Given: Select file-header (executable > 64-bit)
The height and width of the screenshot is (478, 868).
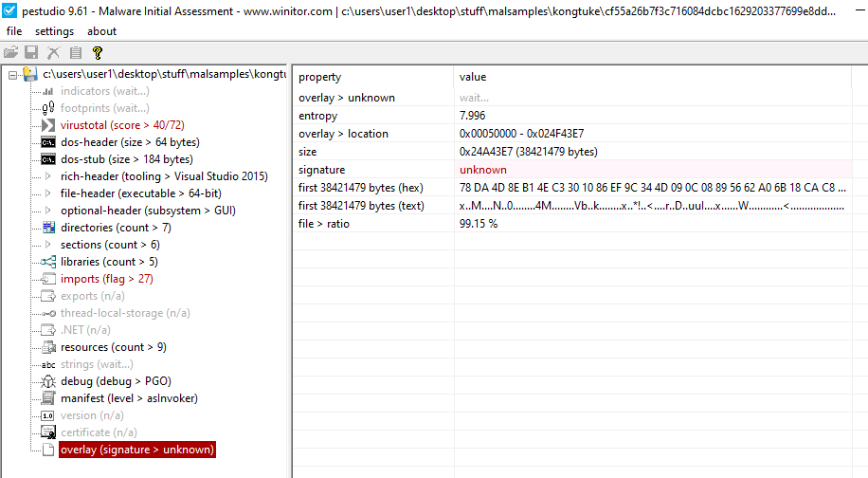Looking at the screenshot, I should 140,193.
